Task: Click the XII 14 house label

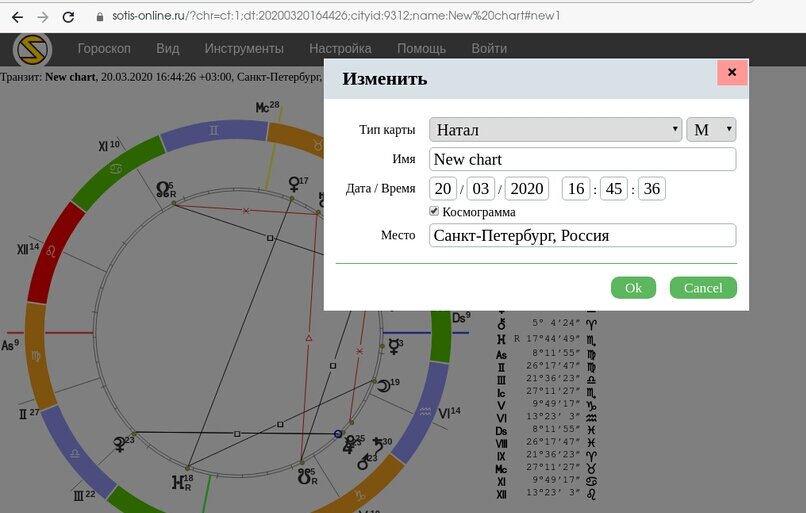Action: [28, 249]
